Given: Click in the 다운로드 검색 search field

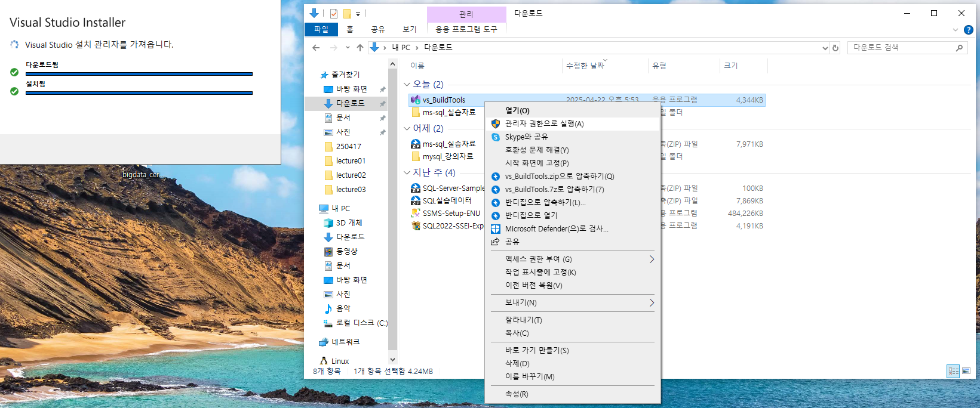Looking at the screenshot, I should [x=902, y=48].
